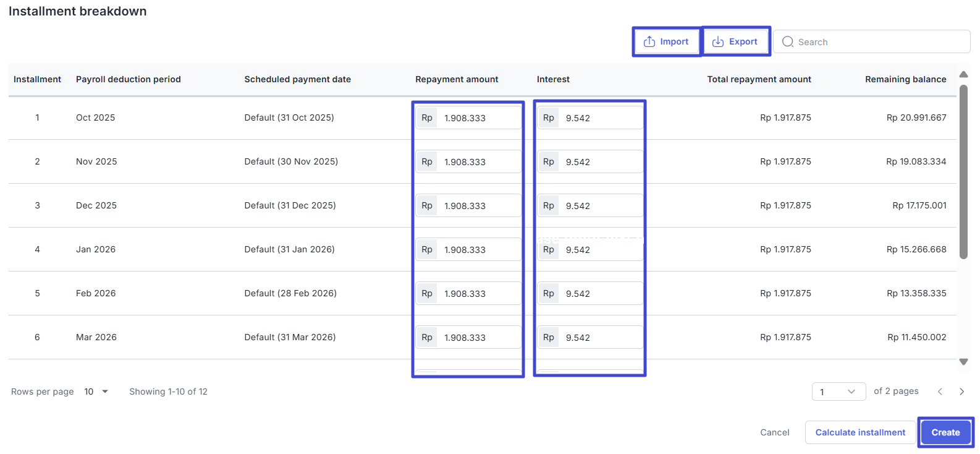
Task: Click the Remaining balance column header
Action: click(x=905, y=79)
